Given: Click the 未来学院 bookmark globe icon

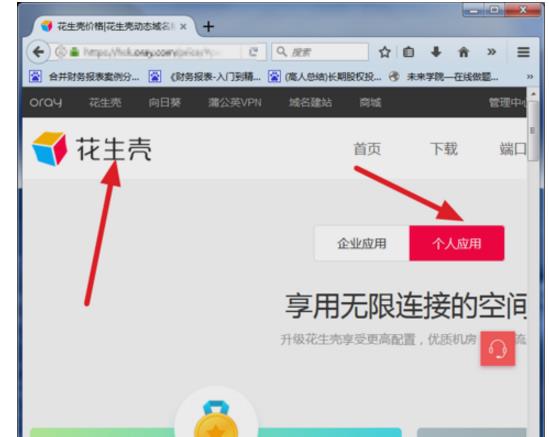Looking at the screenshot, I should tap(394, 76).
